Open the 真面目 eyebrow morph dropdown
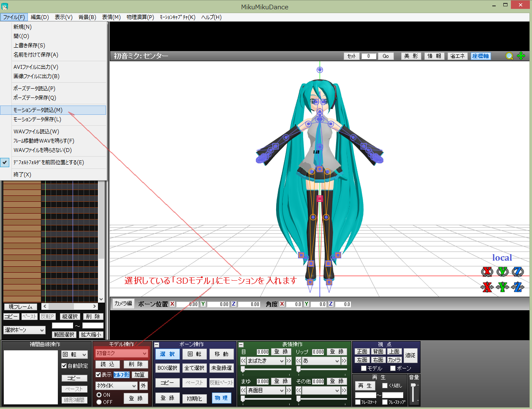Screen dimensions: 532x409 click(266, 390)
